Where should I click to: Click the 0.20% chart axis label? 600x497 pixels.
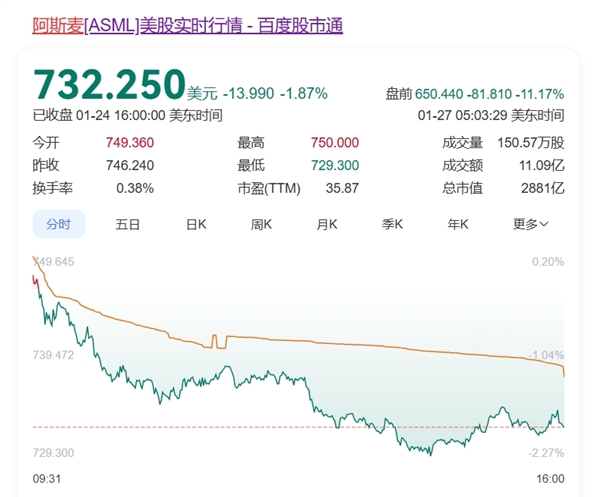[548, 262]
